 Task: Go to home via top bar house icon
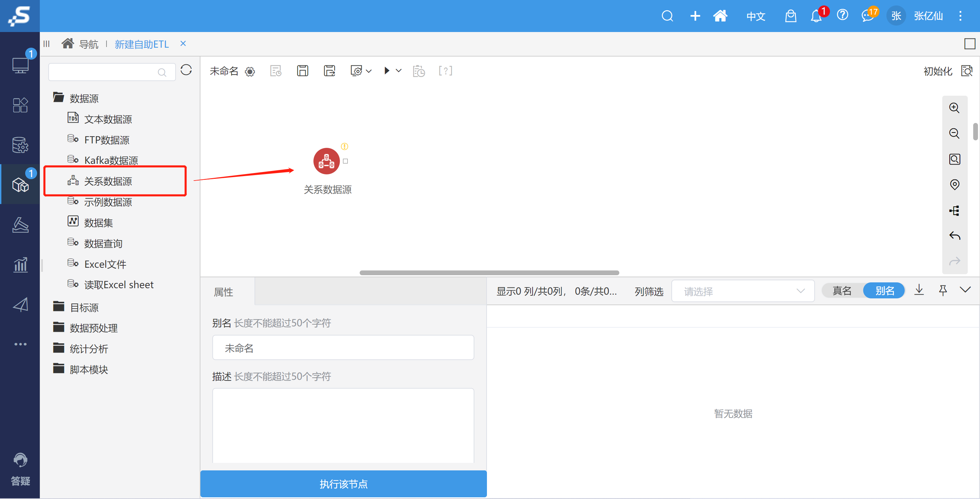tap(720, 16)
